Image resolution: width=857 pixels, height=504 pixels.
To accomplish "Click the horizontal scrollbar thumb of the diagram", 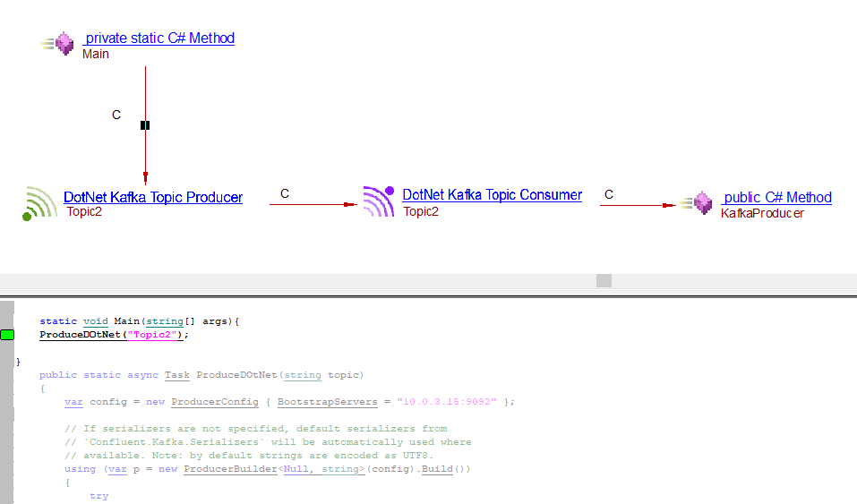I will [604, 280].
